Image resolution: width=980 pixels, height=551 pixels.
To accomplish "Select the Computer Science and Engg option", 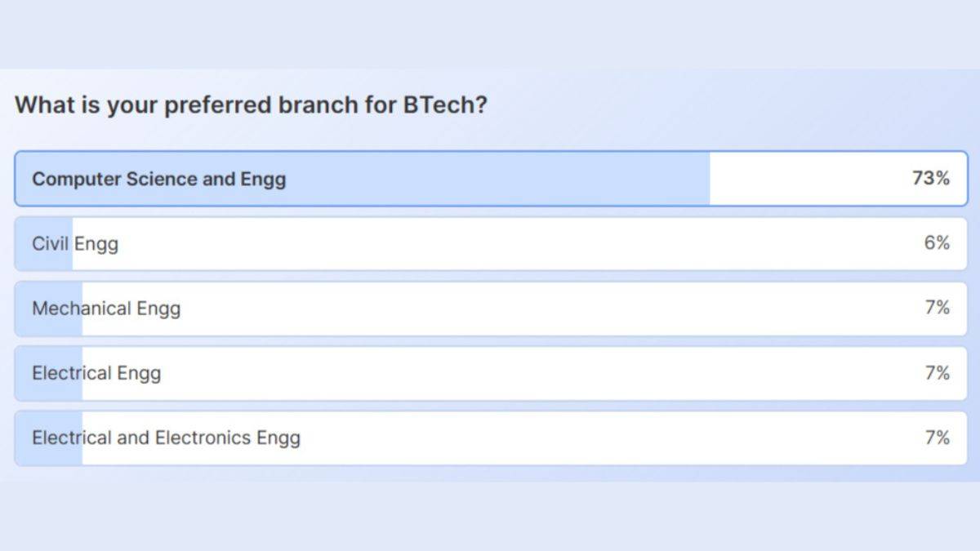I will point(159,179).
